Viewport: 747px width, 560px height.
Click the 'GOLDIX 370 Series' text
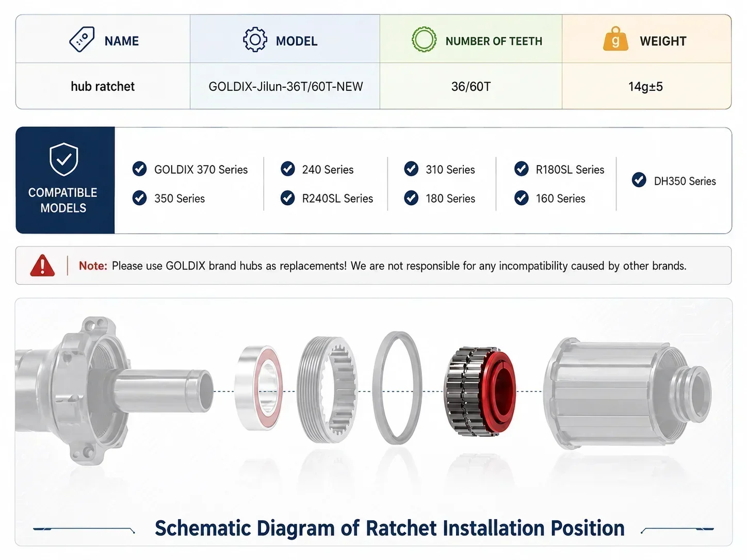201,169
